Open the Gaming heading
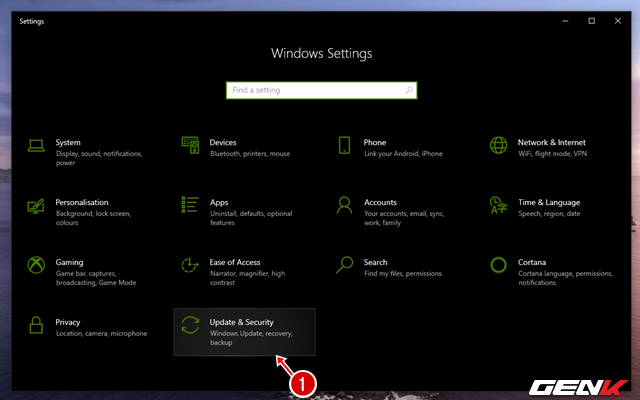640x400 pixels. point(69,262)
